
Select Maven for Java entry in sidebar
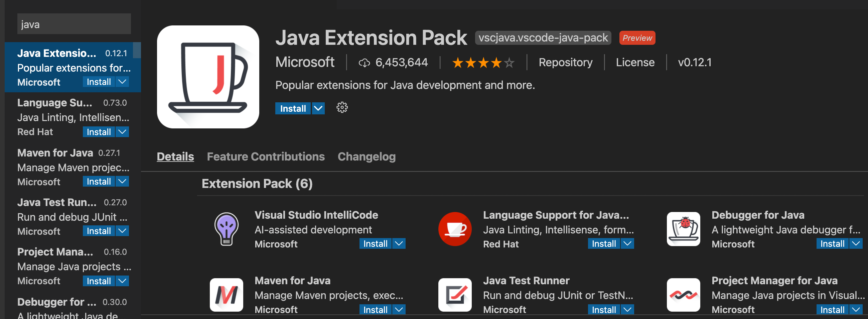click(73, 167)
